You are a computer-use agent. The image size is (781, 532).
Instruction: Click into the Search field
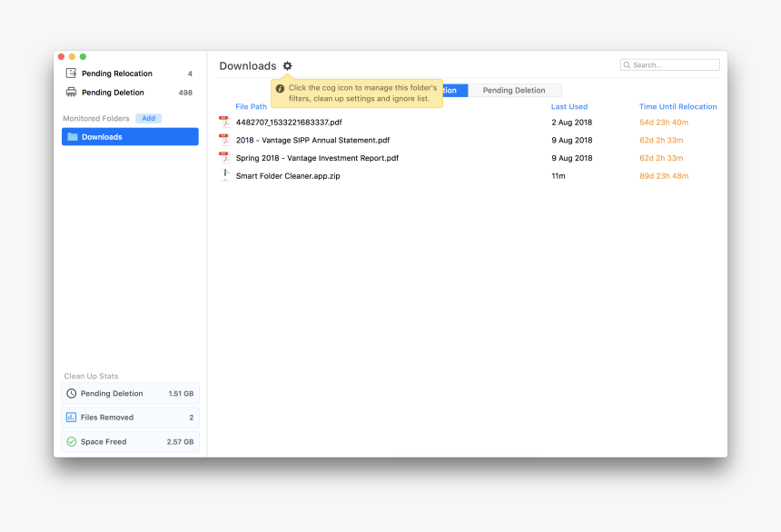point(674,65)
